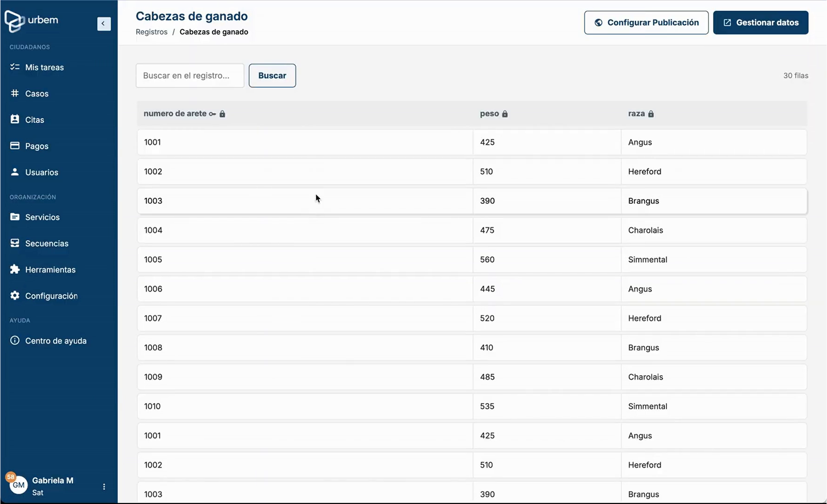Collapse the sidebar with the chevron button
This screenshot has width=827, height=504.
[x=104, y=24]
